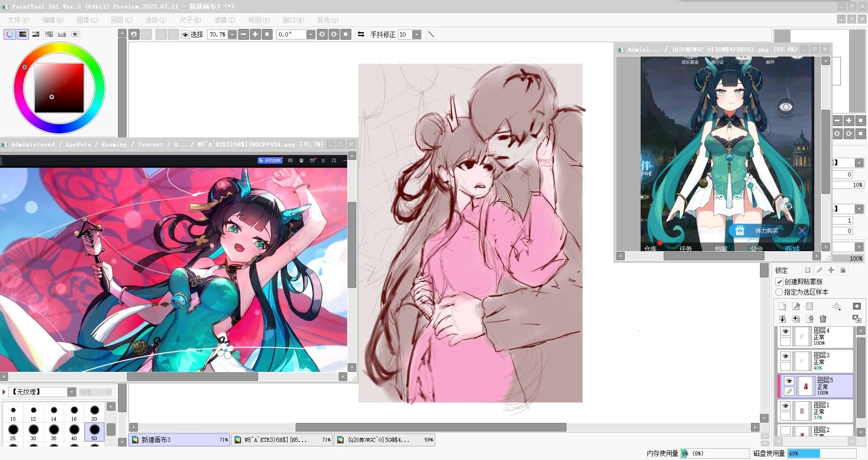Flip the canvas horizontally

point(361,34)
